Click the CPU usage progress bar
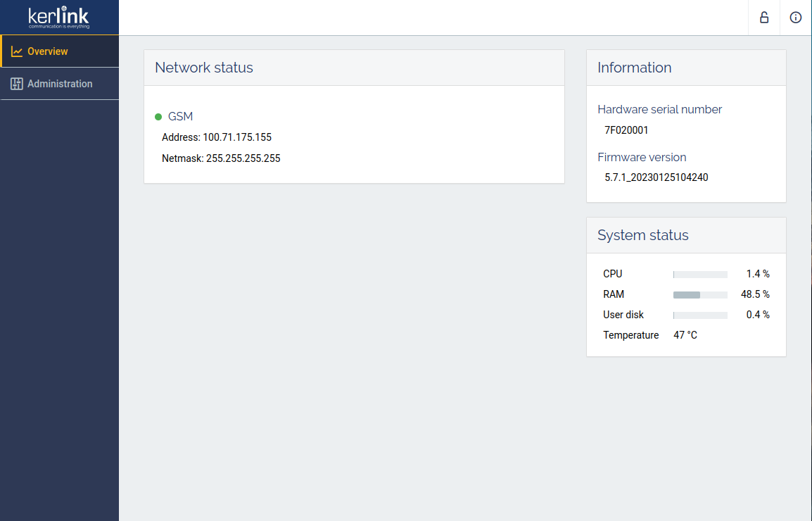 [700, 274]
